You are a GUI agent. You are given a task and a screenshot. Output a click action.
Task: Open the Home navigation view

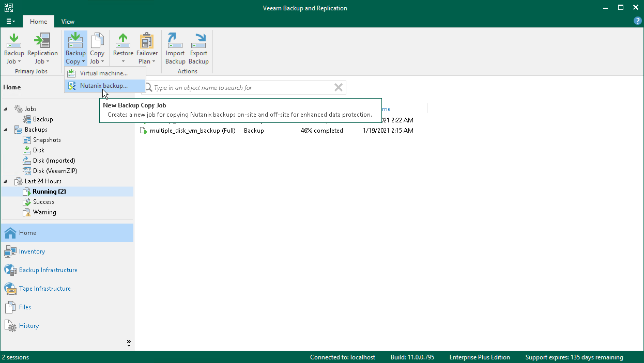coord(67,233)
